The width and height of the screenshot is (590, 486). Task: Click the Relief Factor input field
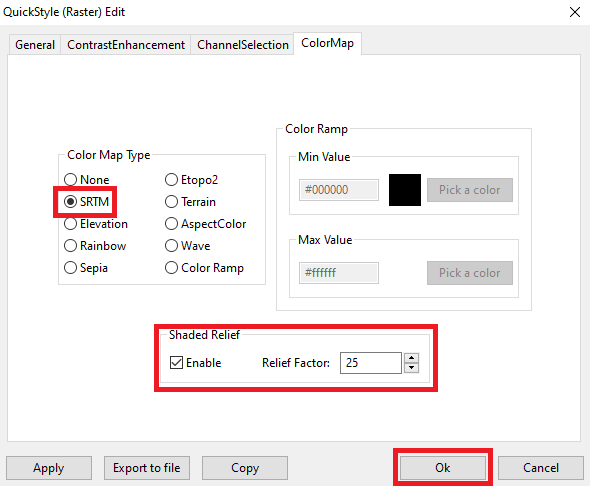[x=371, y=363]
